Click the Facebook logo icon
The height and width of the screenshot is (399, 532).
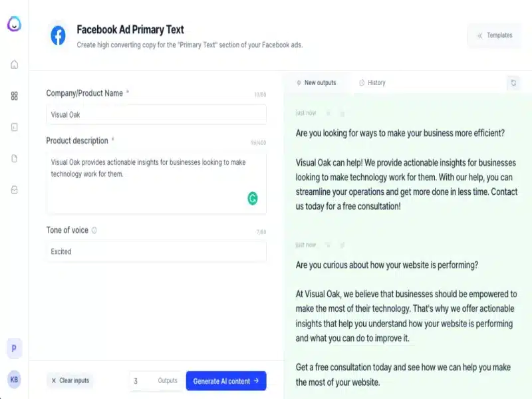[x=58, y=35]
